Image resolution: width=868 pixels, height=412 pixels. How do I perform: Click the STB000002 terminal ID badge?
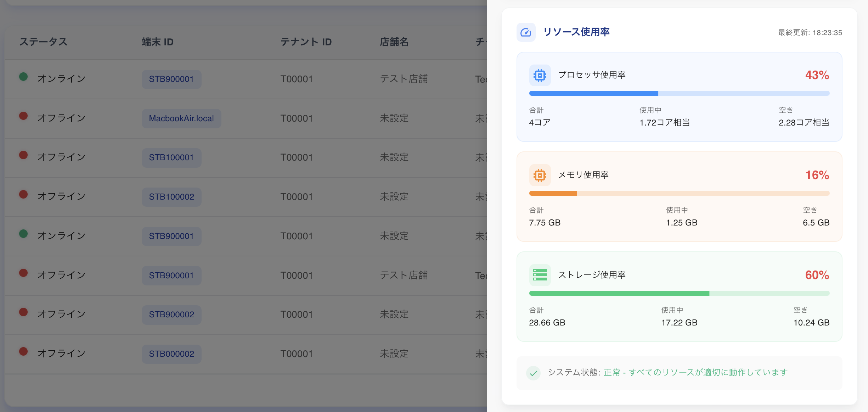tap(171, 354)
